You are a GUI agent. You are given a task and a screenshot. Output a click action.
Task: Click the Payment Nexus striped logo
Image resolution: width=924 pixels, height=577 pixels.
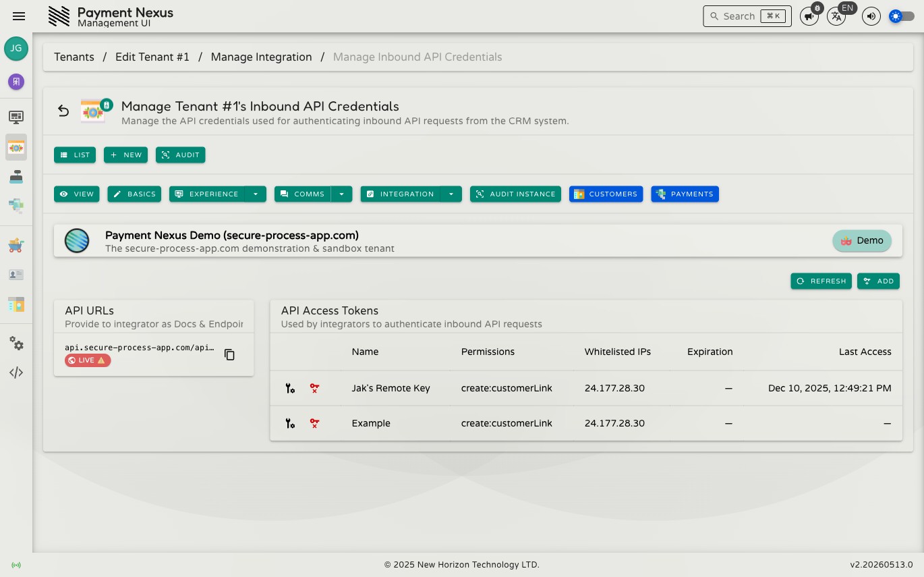[x=59, y=16]
